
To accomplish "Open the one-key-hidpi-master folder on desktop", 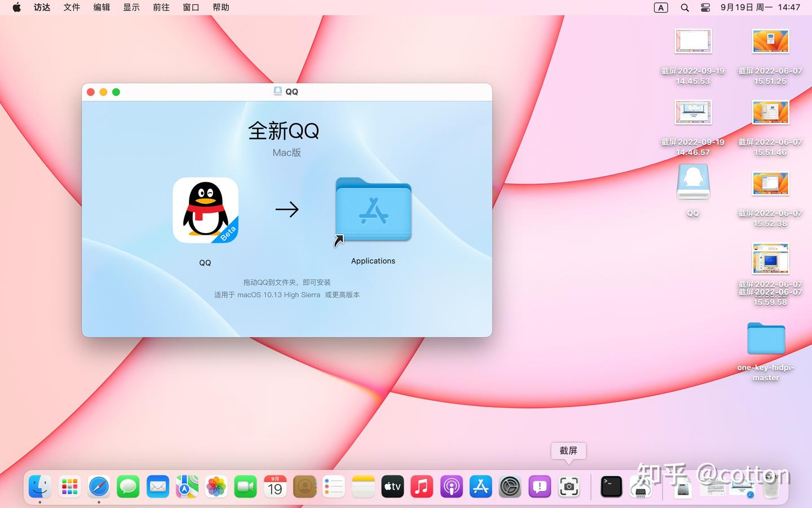I will pos(765,339).
